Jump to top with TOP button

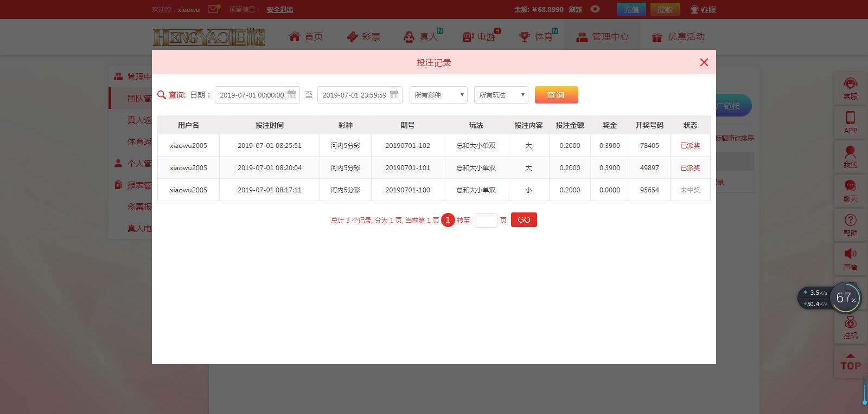tap(850, 361)
